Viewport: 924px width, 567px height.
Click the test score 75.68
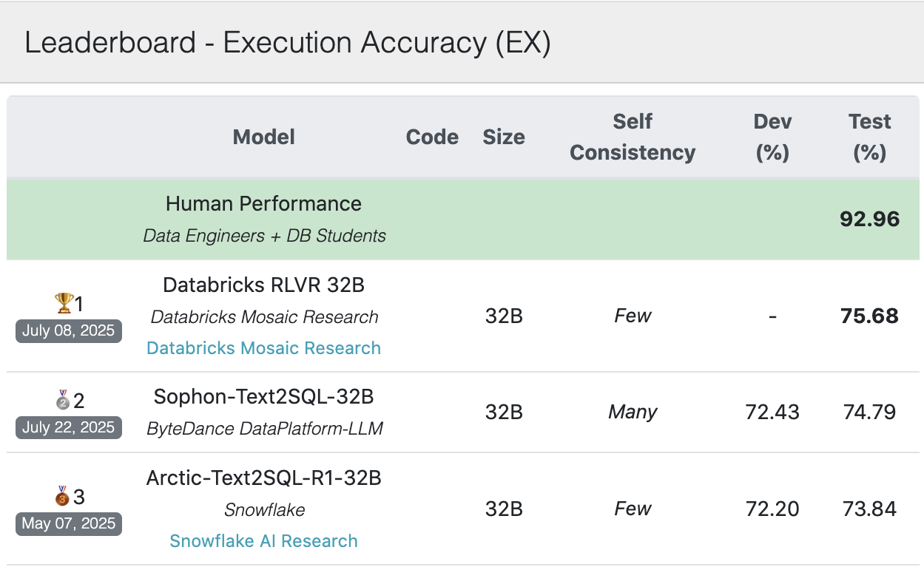click(870, 316)
